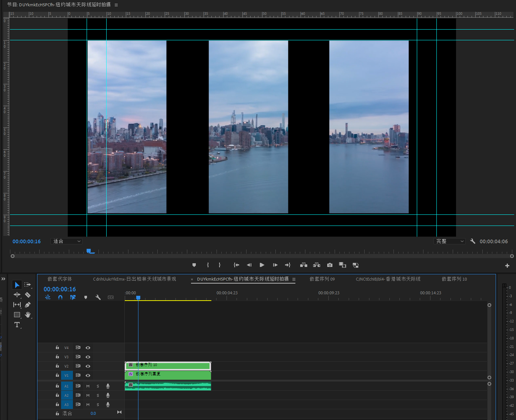Select the Hand tool
Viewport: 516px width, 420px height.
[x=28, y=315]
